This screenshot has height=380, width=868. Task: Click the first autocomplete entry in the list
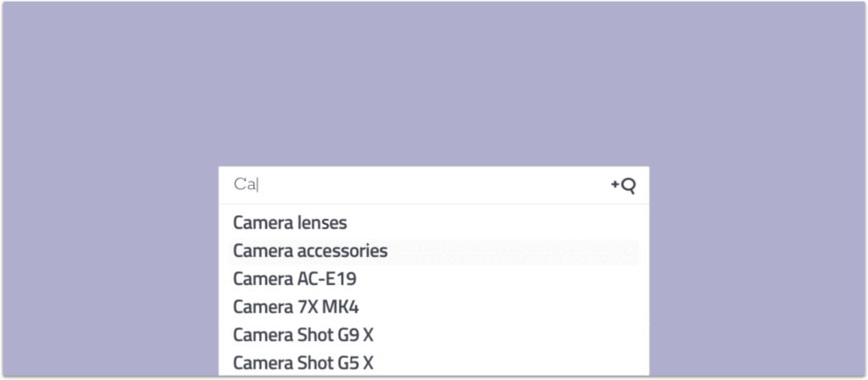[x=290, y=223]
